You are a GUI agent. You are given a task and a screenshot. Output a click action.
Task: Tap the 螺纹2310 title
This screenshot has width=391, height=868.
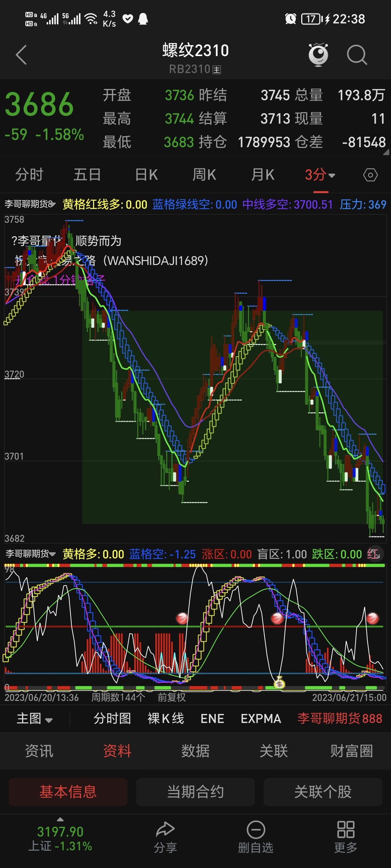[x=195, y=50]
